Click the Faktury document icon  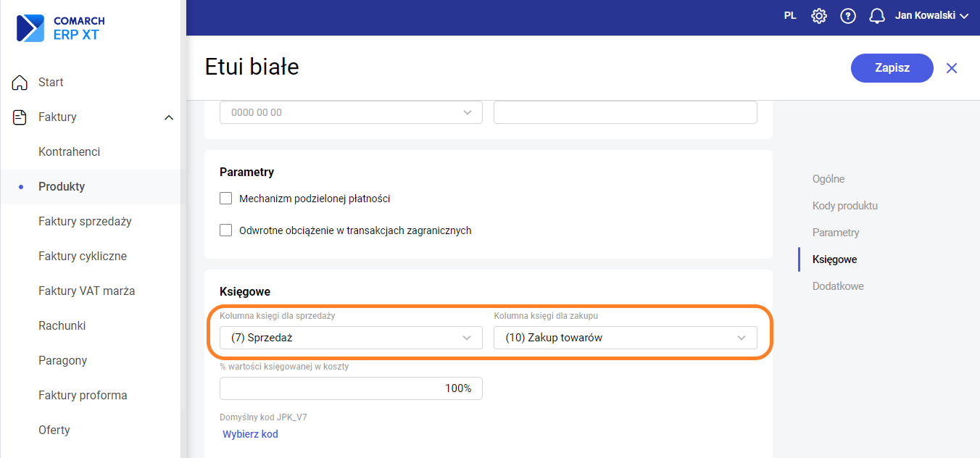tap(20, 117)
